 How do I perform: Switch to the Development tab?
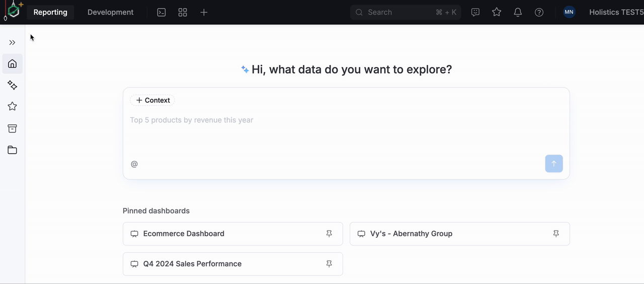110,12
